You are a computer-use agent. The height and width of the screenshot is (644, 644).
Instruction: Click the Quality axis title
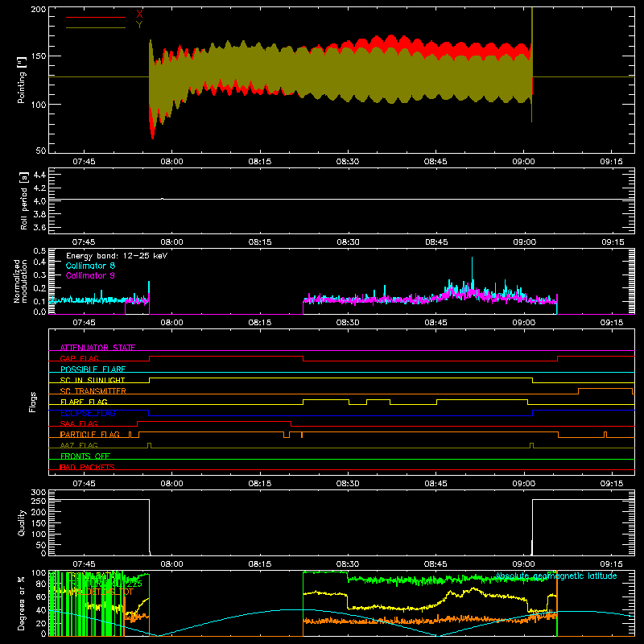[22, 522]
